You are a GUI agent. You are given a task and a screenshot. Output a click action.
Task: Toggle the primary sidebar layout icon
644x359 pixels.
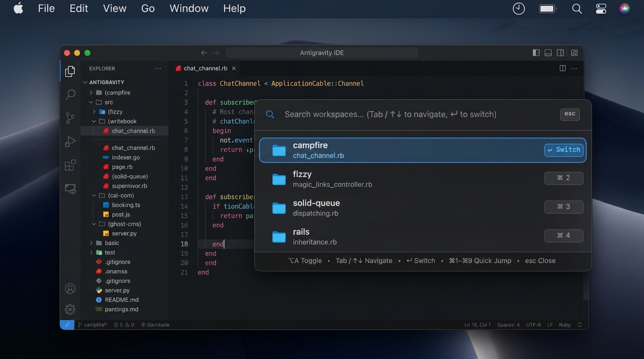[536, 53]
